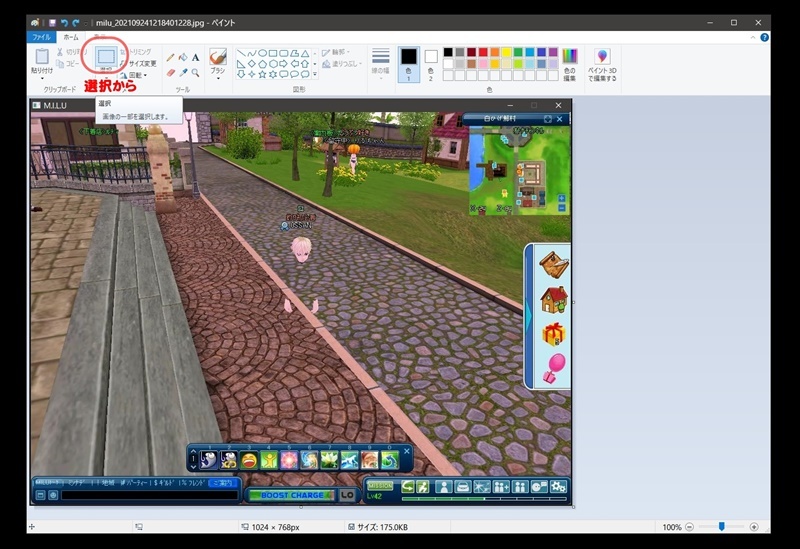Click the Copy (コピー) button
This screenshot has height=549, width=800.
click(x=68, y=64)
